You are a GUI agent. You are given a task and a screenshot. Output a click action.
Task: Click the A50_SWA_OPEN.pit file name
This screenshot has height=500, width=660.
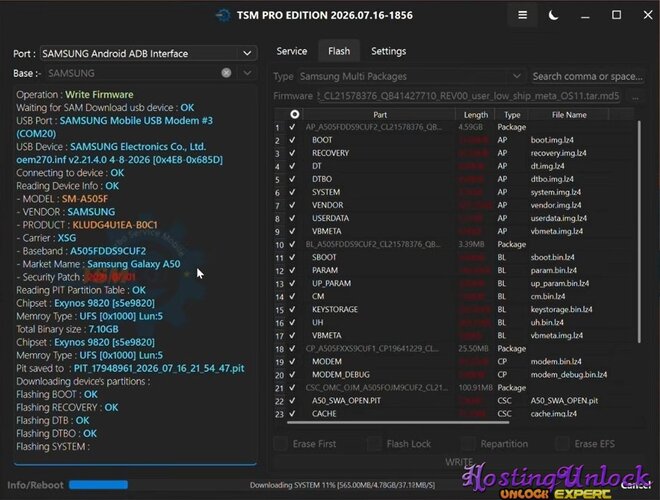(564, 401)
